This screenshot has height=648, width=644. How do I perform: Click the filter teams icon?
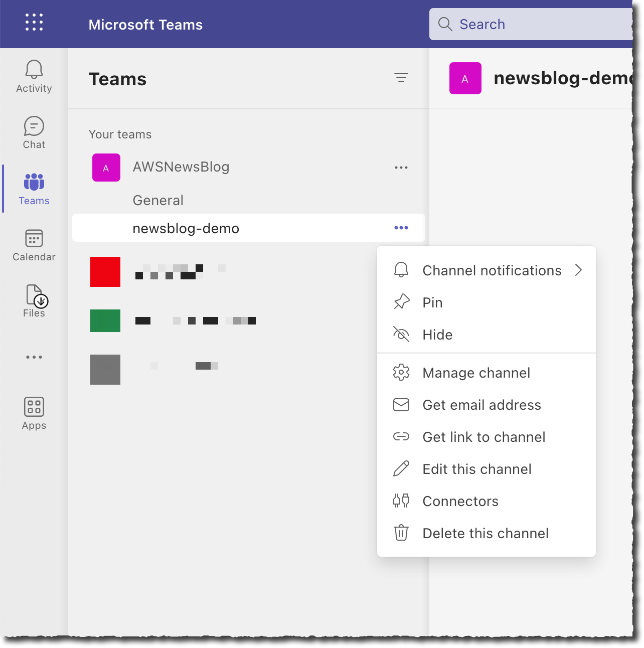click(401, 78)
